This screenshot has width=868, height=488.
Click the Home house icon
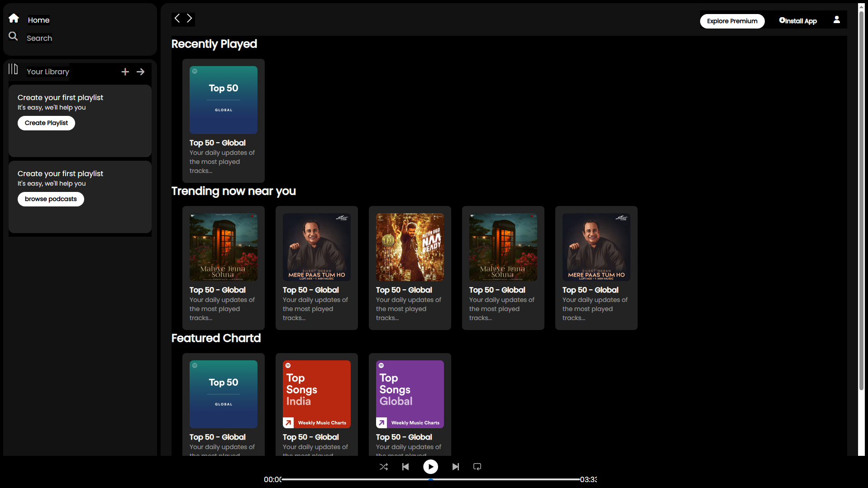tap(14, 18)
